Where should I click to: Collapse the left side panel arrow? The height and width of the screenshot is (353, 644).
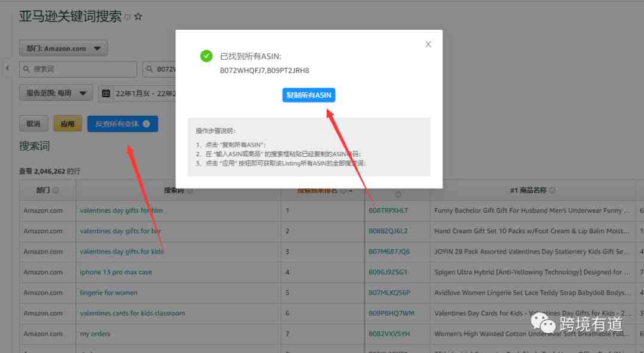point(7,68)
